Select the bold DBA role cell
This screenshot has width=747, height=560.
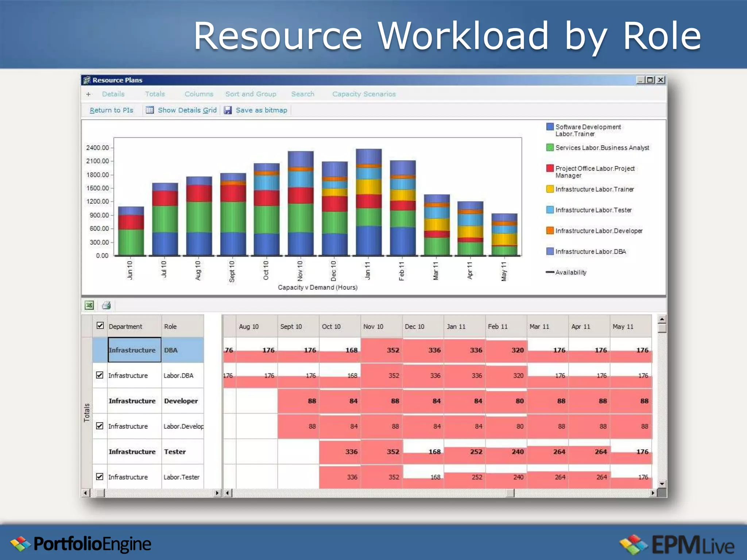coord(182,350)
